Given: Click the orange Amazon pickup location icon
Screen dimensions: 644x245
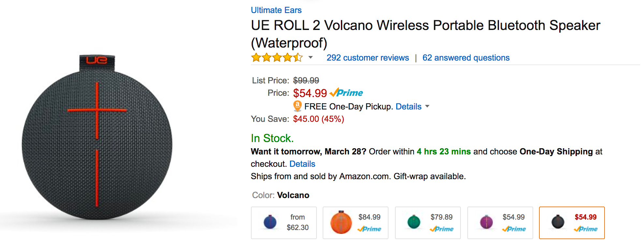Looking at the screenshot, I should (297, 106).
